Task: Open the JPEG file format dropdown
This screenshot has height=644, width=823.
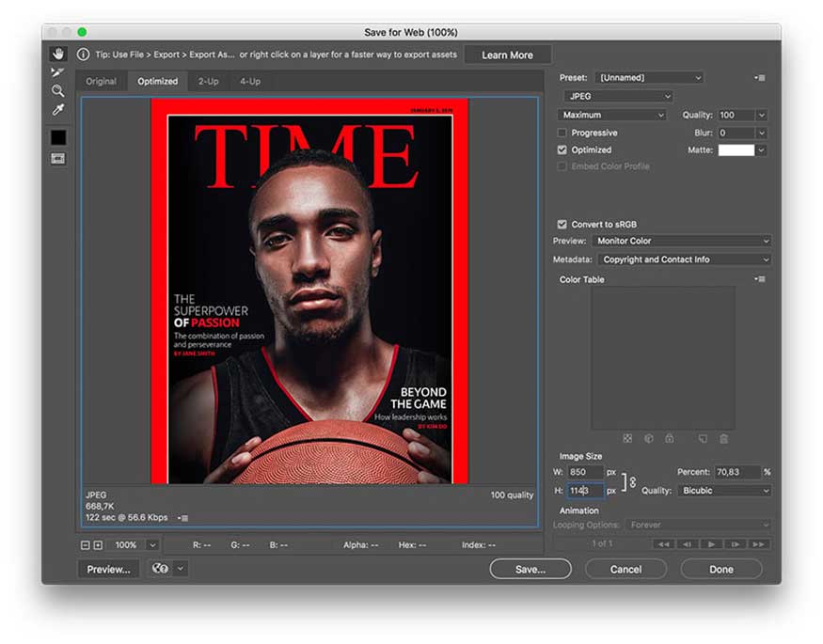Action: coord(618,97)
